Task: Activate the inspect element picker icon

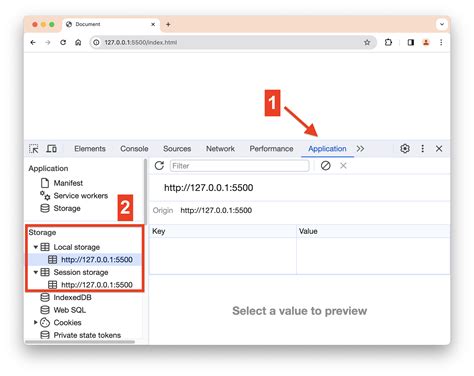Action: coord(34,149)
